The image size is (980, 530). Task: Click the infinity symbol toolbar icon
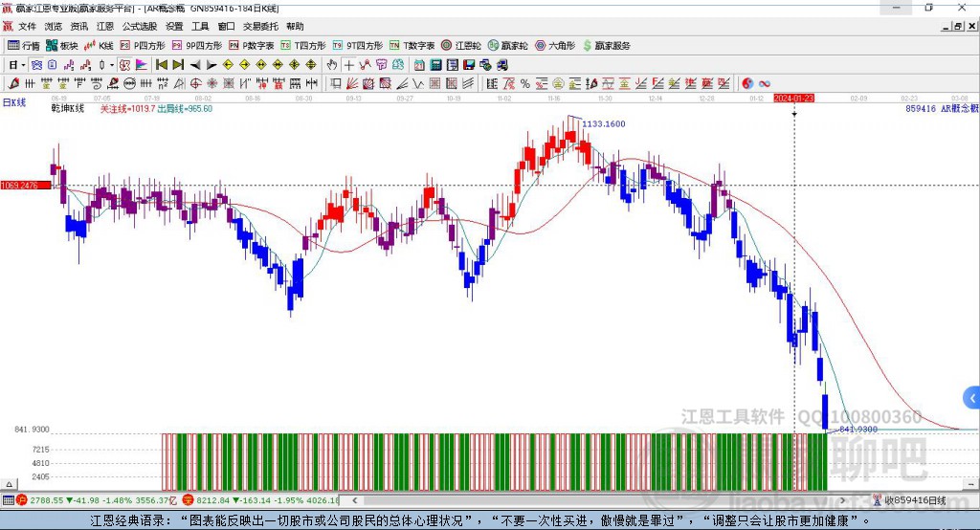pos(765,83)
